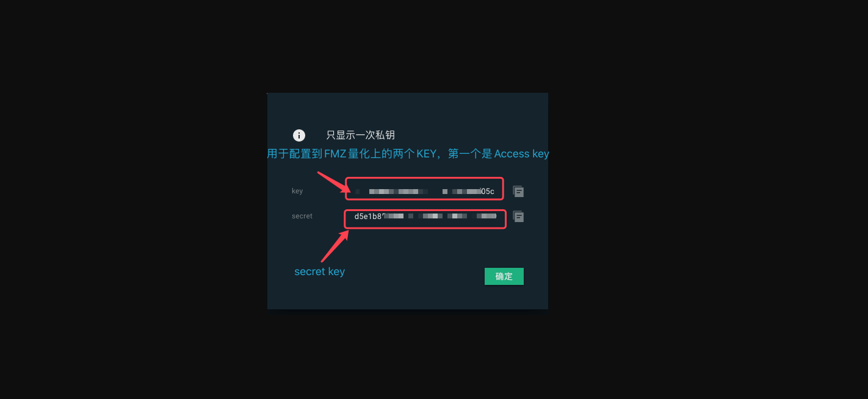Click the red arrow pointing at secret field
This screenshot has width=868, height=399.
(x=335, y=245)
